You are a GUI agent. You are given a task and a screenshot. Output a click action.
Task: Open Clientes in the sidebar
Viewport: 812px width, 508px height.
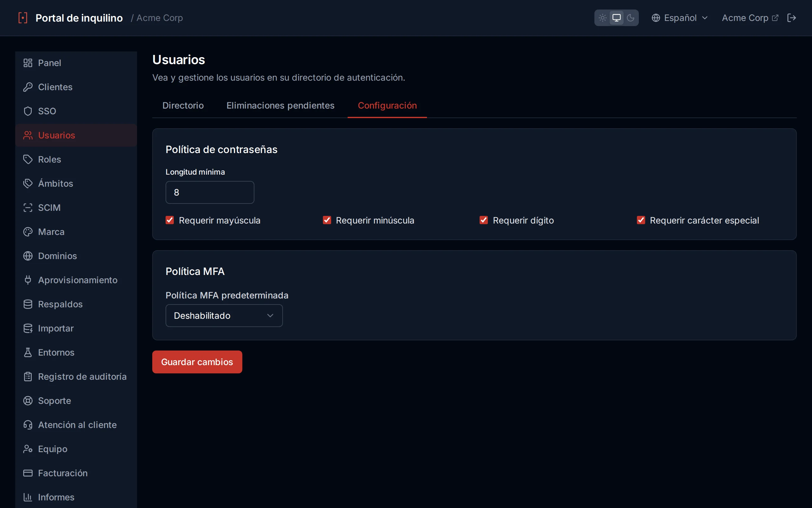coord(76,87)
